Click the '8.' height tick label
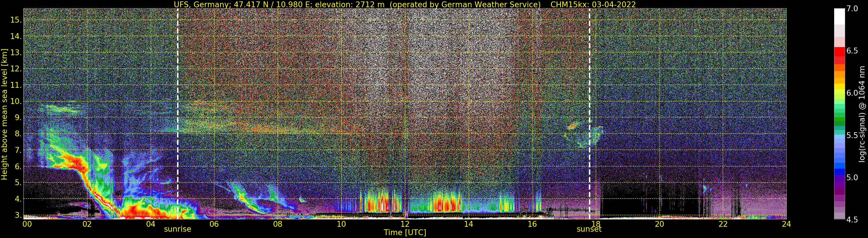 click(18, 134)
